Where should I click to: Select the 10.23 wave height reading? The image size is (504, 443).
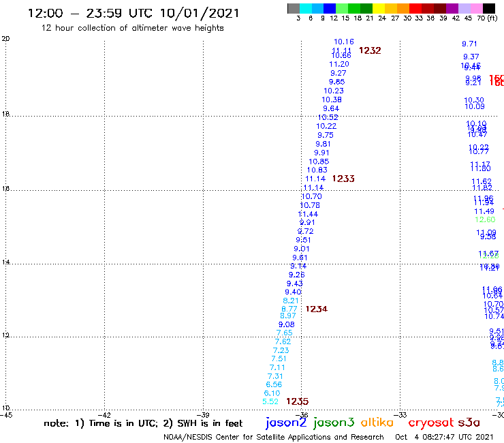334,91
